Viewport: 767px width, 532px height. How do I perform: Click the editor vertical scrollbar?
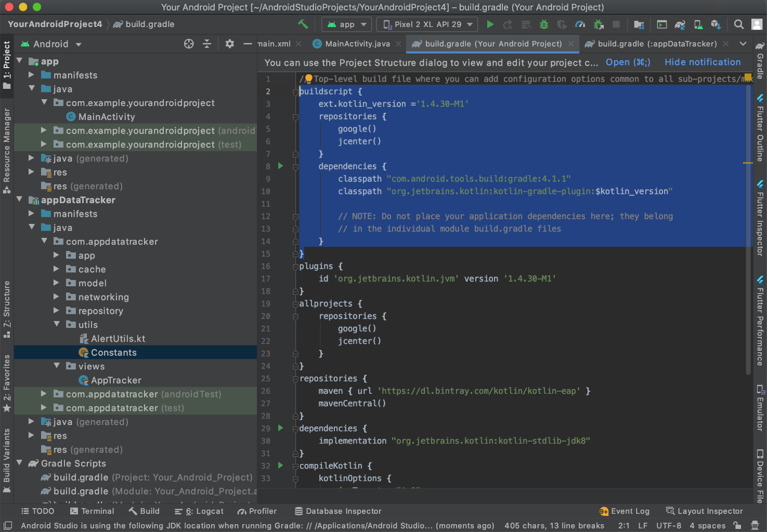click(x=749, y=229)
